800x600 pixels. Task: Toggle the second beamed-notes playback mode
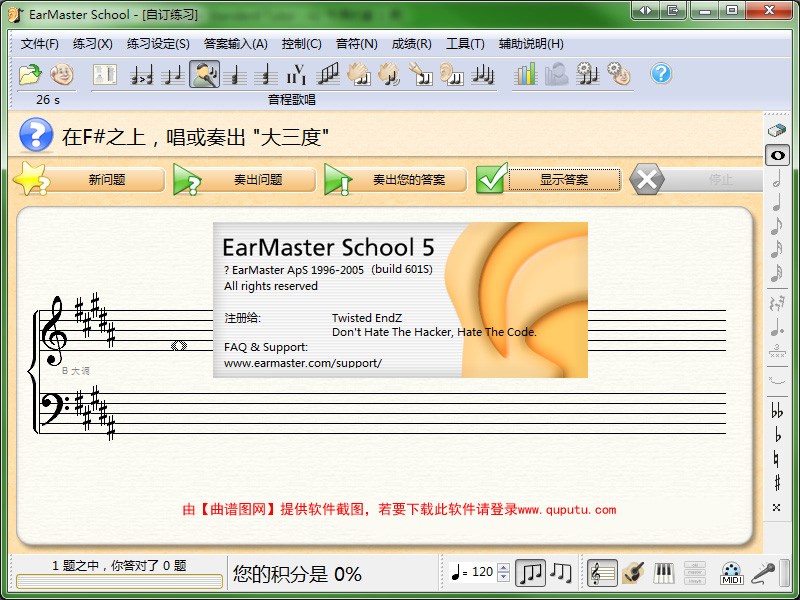[x=561, y=573]
